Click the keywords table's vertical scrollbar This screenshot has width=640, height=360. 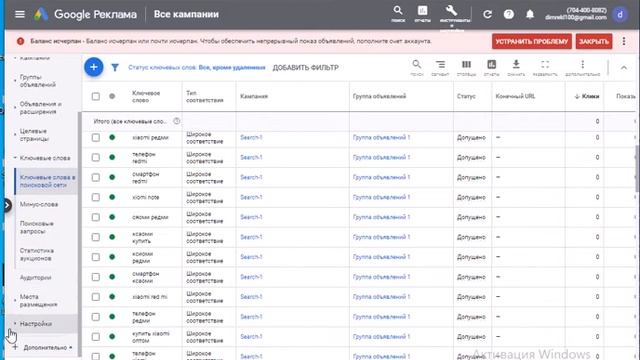638,168
